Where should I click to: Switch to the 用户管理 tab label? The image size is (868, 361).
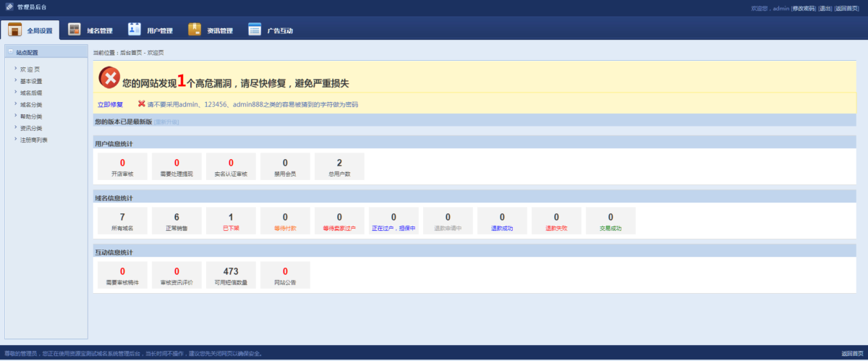pyautogui.click(x=160, y=31)
